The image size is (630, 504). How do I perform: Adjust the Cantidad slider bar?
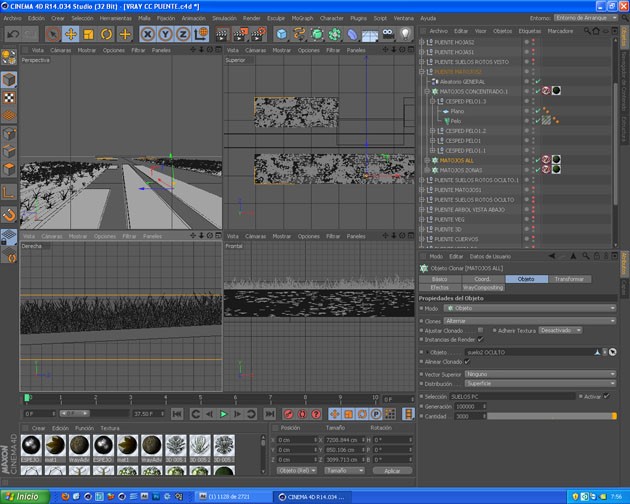click(x=552, y=416)
